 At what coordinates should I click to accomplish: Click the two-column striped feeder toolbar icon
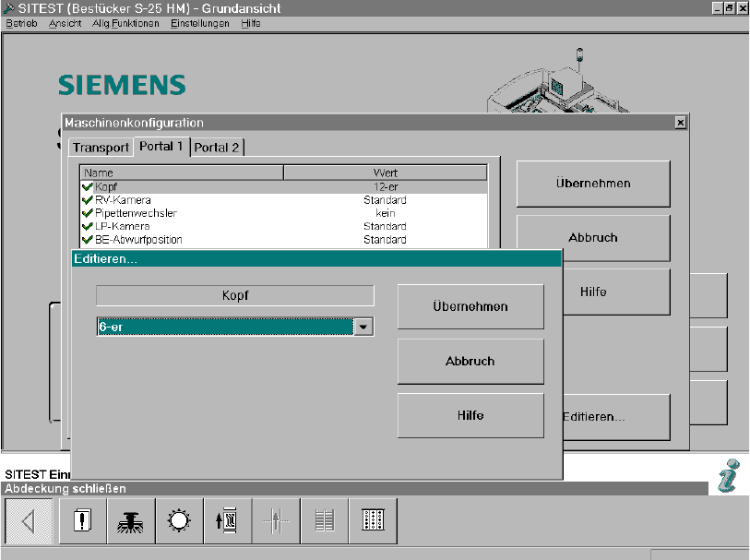[325, 521]
